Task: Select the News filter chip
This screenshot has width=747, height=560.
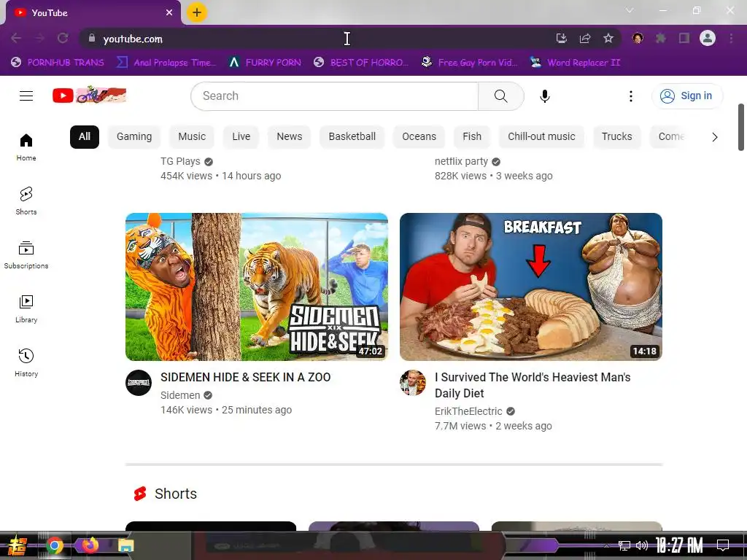Action: point(289,136)
